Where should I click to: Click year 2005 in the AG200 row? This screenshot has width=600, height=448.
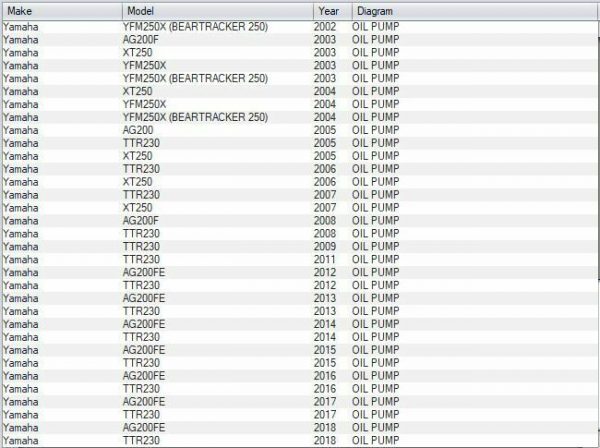pos(325,130)
